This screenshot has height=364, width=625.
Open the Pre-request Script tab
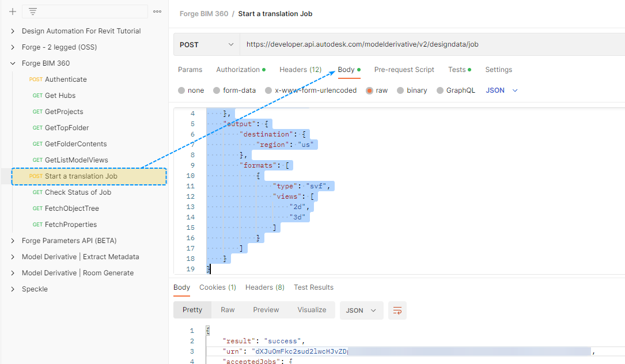click(404, 70)
